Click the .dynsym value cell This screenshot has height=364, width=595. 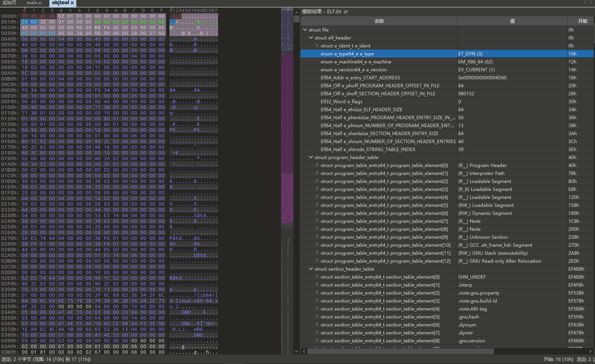pyautogui.click(x=512, y=325)
